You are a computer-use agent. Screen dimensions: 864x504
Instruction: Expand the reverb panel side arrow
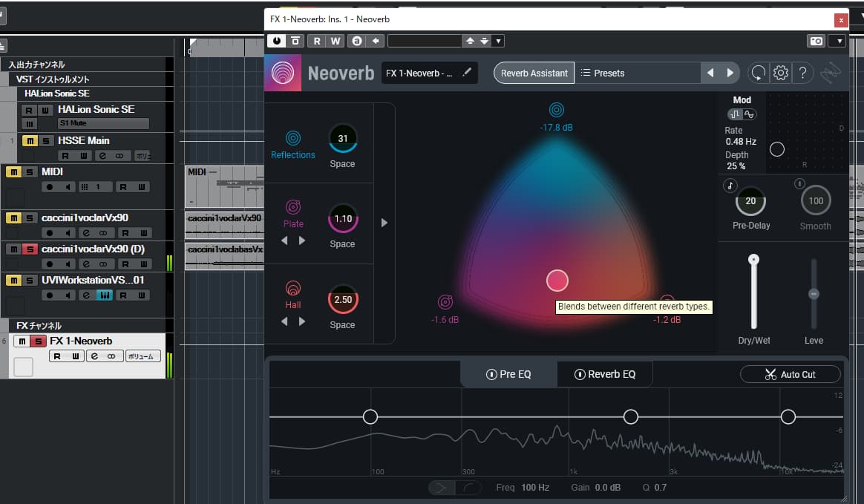tap(384, 223)
